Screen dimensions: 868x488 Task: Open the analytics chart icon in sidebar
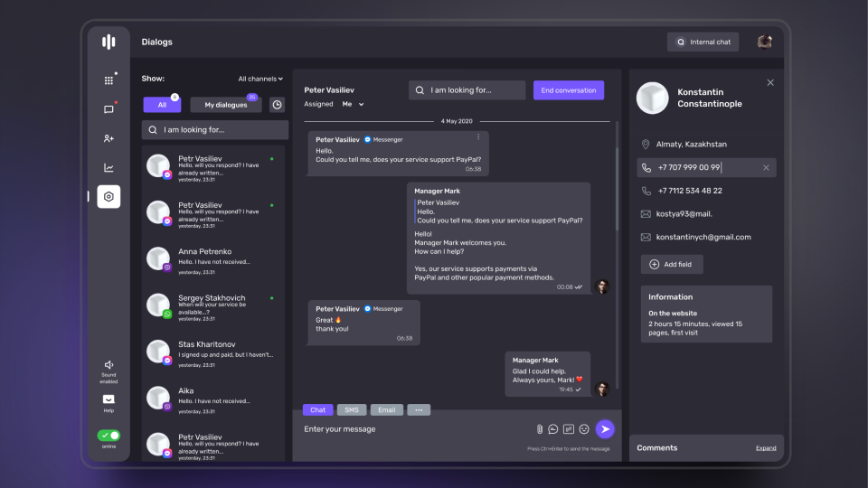(108, 168)
